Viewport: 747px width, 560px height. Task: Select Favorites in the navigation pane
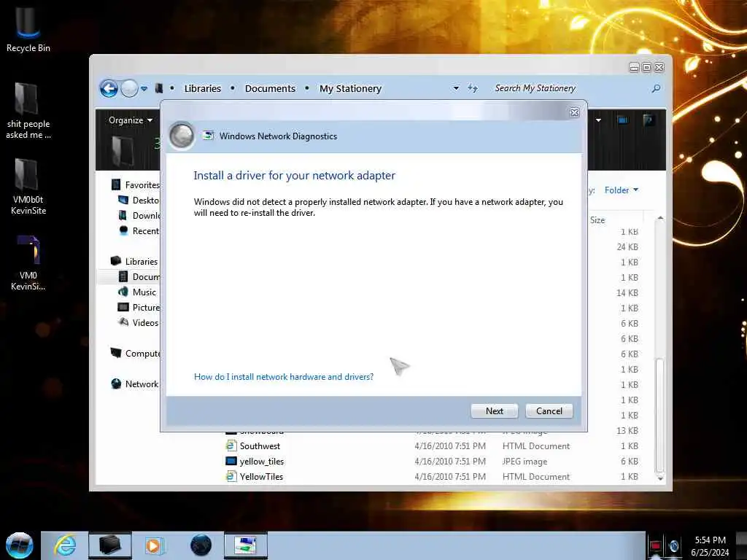click(135, 184)
